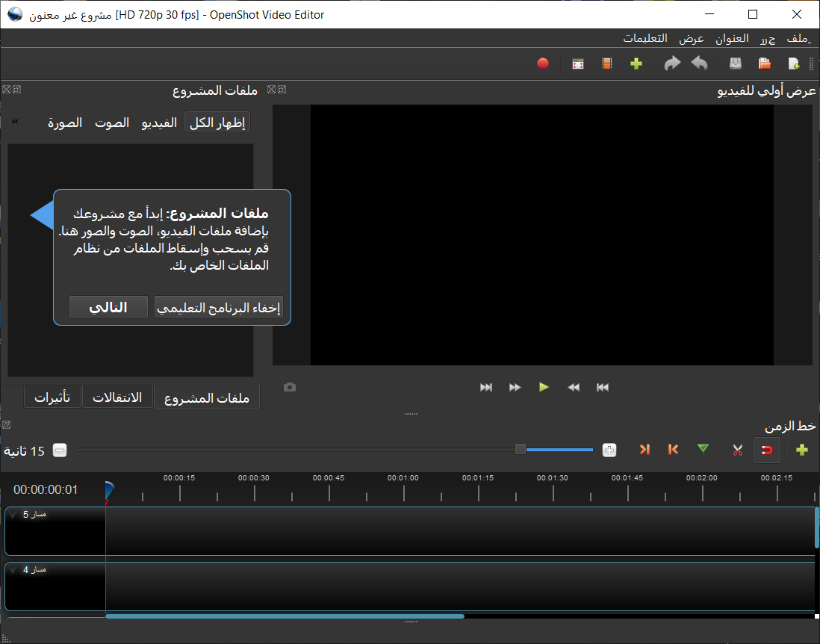Click the New Project toolbar icon
The height and width of the screenshot is (644, 820).
point(793,64)
